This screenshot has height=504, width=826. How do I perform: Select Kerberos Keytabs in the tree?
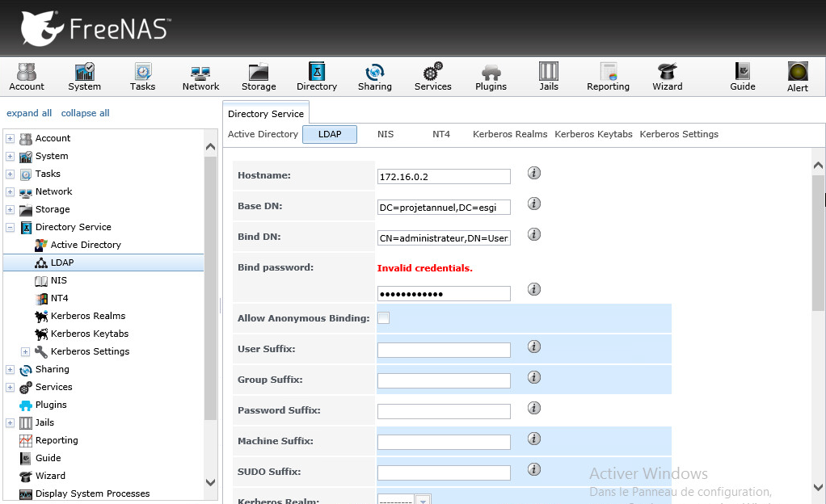click(x=90, y=334)
